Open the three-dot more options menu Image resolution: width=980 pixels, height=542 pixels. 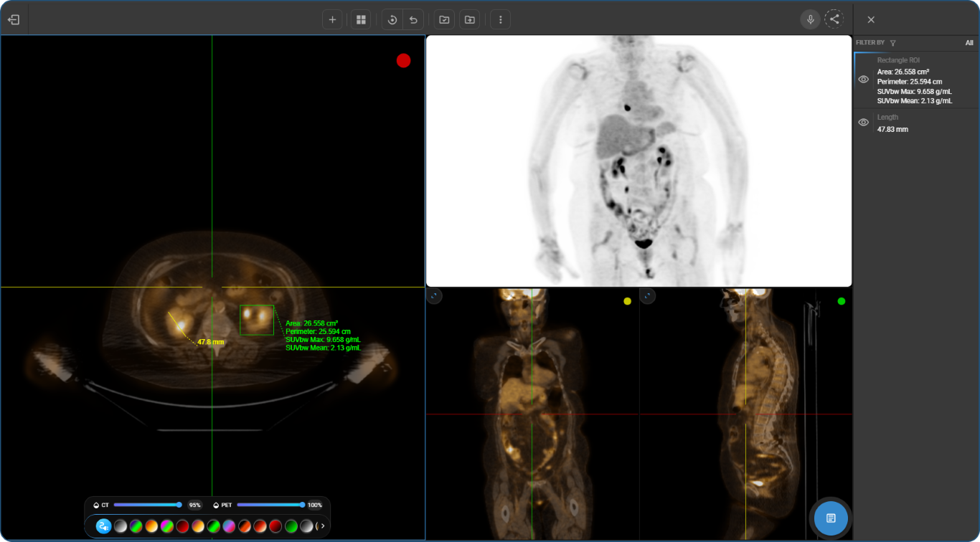[500, 19]
